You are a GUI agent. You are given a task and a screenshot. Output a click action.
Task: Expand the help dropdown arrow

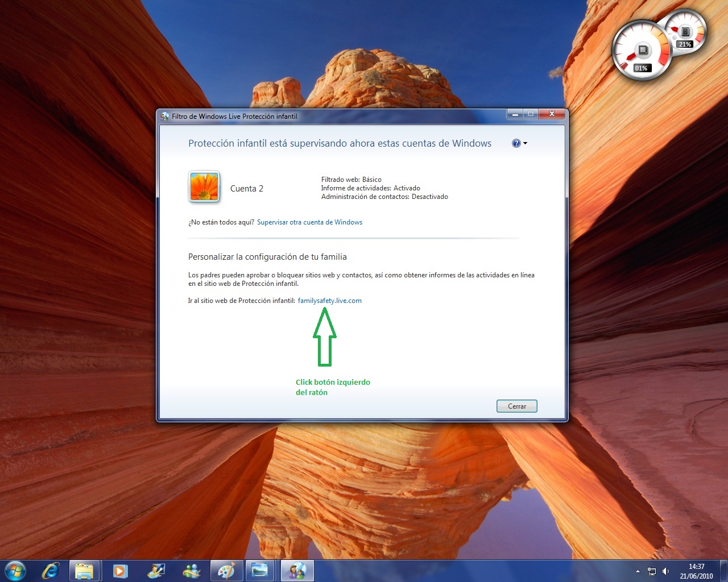point(525,143)
